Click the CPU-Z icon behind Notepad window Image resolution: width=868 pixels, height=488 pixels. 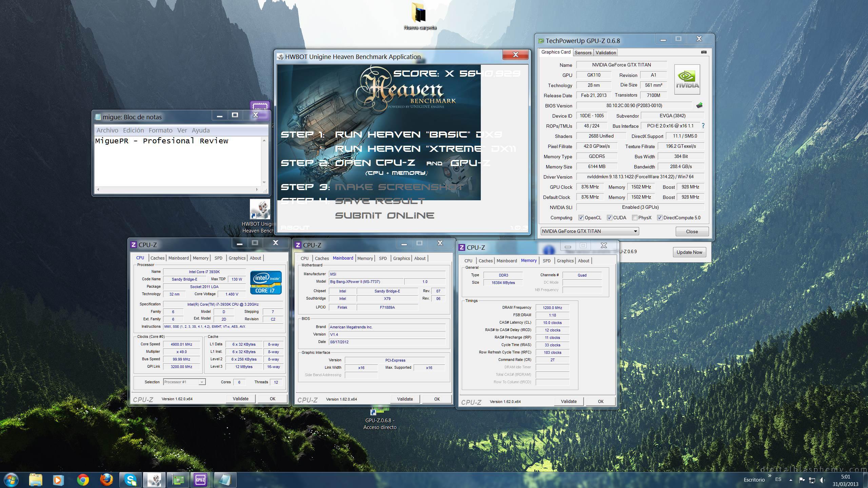tap(260, 106)
